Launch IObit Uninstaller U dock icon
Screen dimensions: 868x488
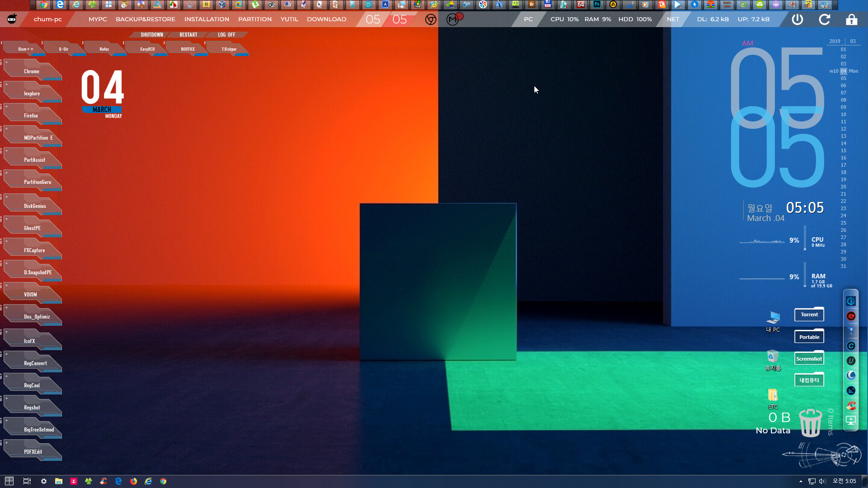(x=851, y=361)
